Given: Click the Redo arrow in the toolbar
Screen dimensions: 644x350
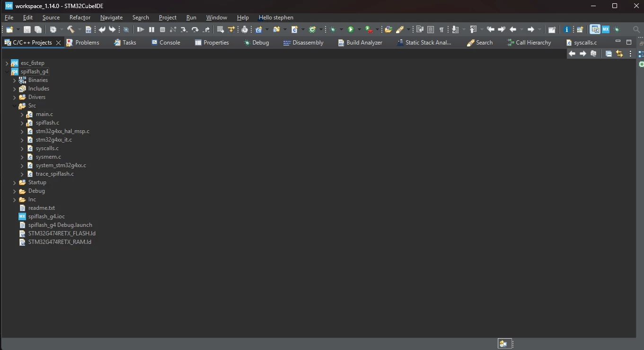Looking at the screenshot, I should pos(112,29).
